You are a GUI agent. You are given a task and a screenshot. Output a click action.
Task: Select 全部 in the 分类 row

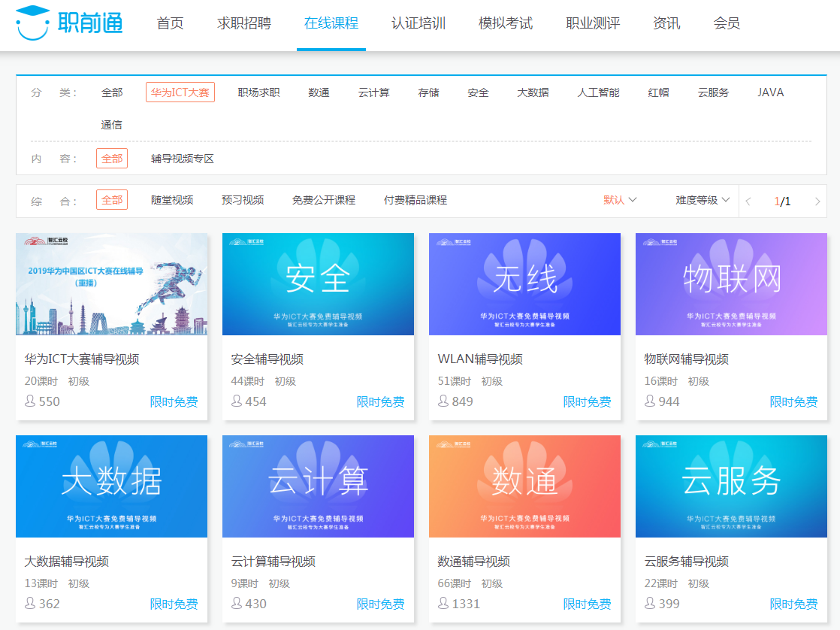point(112,92)
